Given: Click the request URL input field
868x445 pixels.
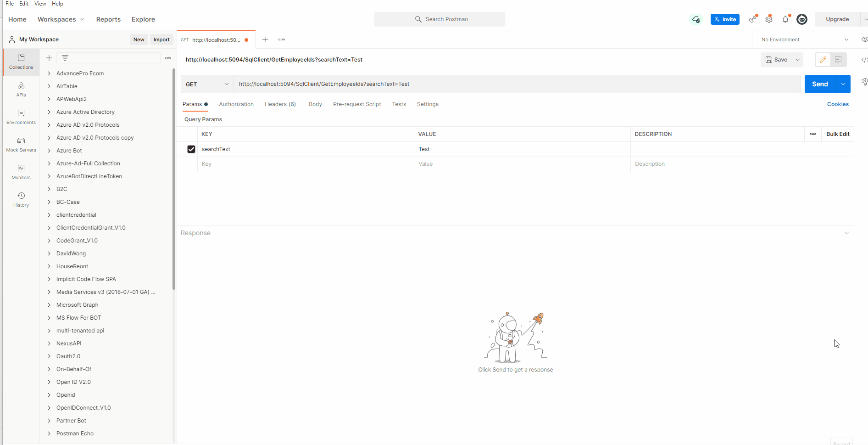Looking at the screenshot, I should [x=517, y=84].
